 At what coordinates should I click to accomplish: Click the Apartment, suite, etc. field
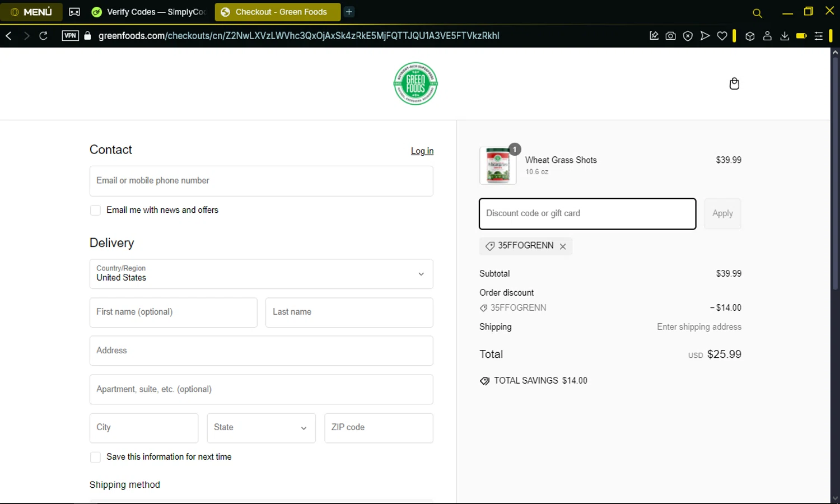(x=261, y=389)
